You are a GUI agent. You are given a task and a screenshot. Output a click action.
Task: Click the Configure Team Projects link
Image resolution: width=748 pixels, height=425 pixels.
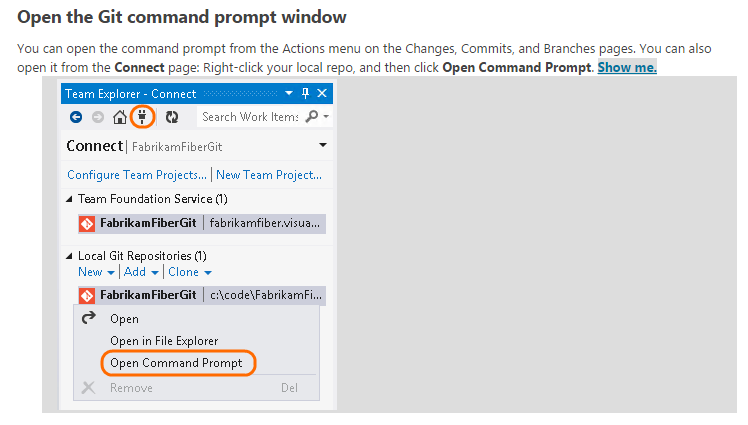[x=136, y=175]
